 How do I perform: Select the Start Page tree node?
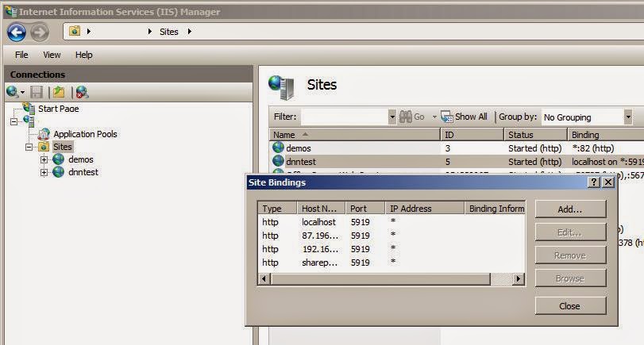[58, 109]
